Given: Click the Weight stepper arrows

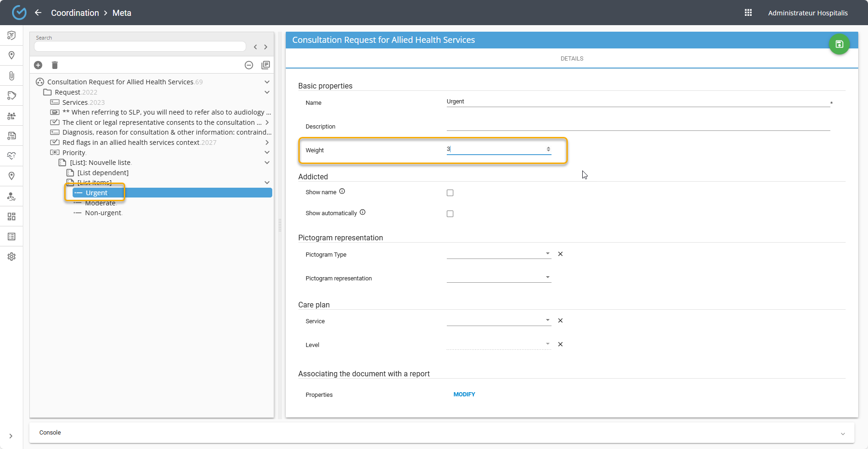Looking at the screenshot, I should (548, 149).
